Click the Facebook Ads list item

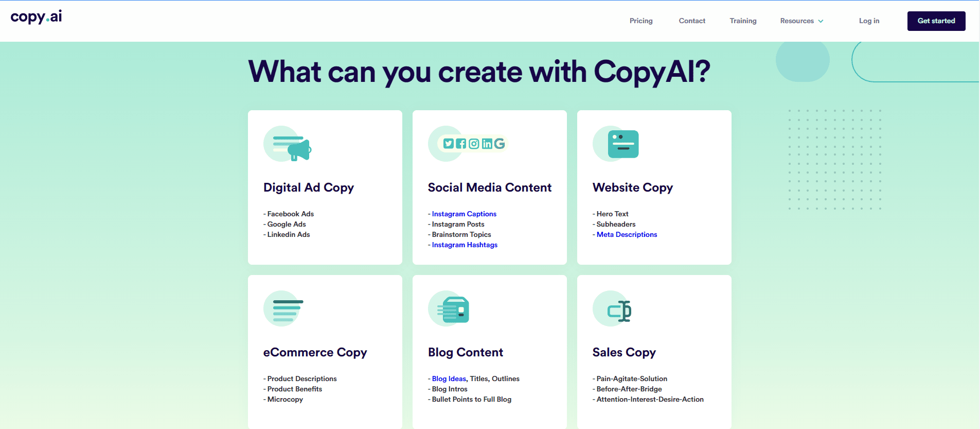click(x=289, y=214)
